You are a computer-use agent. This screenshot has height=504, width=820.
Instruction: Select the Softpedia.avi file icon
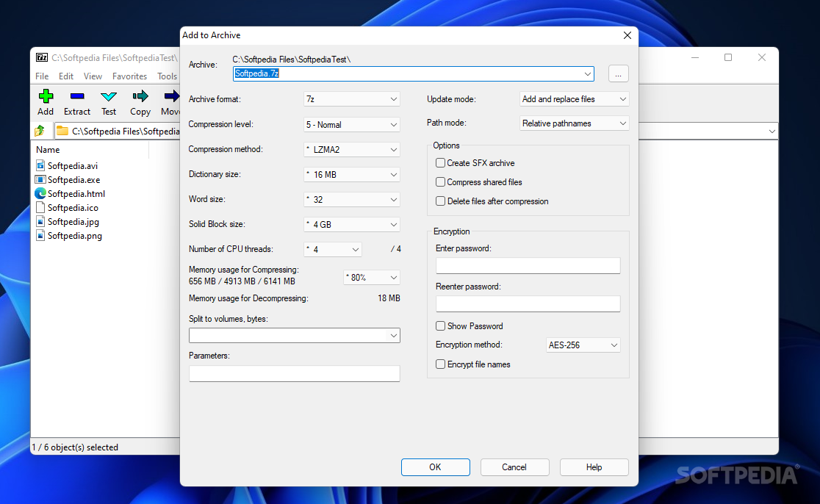(x=40, y=166)
